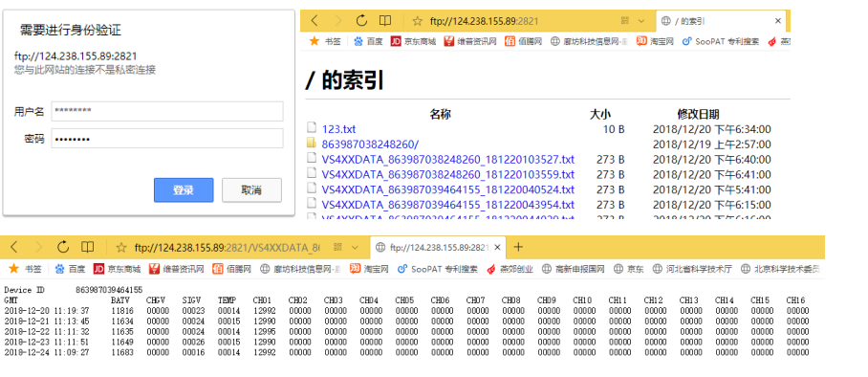Open 维普资讯网 bookmark in data page browser
This screenshot has width=868, height=377.
pyautogui.click(x=177, y=269)
